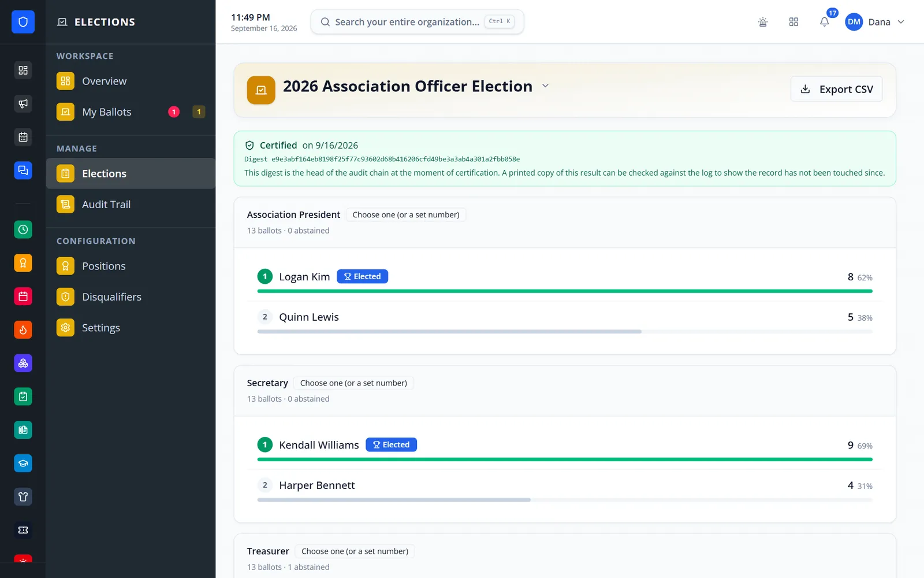This screenshot has height=578, width=924.
Task: Select Elections in the Manage section
Action: [x=131, y=173]
